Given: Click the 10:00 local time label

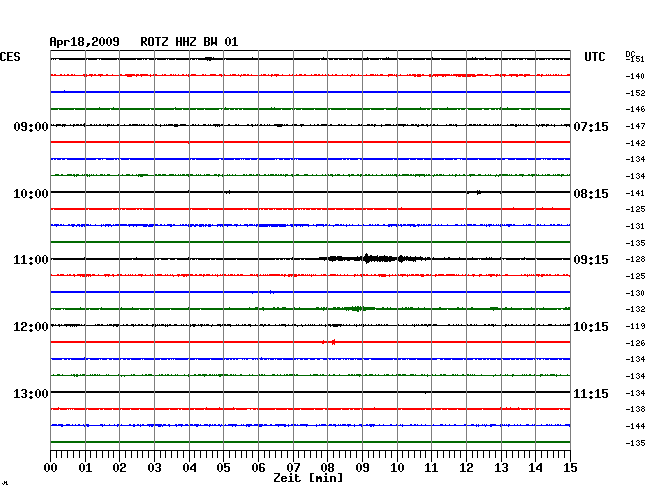Looking at the screenshot, I should 31,194.
